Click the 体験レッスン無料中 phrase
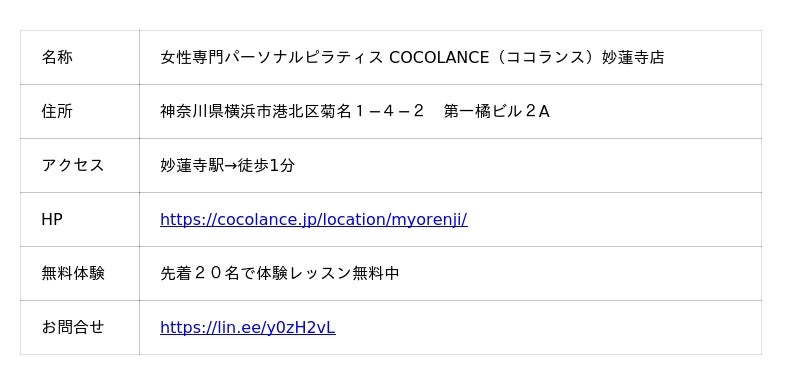 point(328,273)
